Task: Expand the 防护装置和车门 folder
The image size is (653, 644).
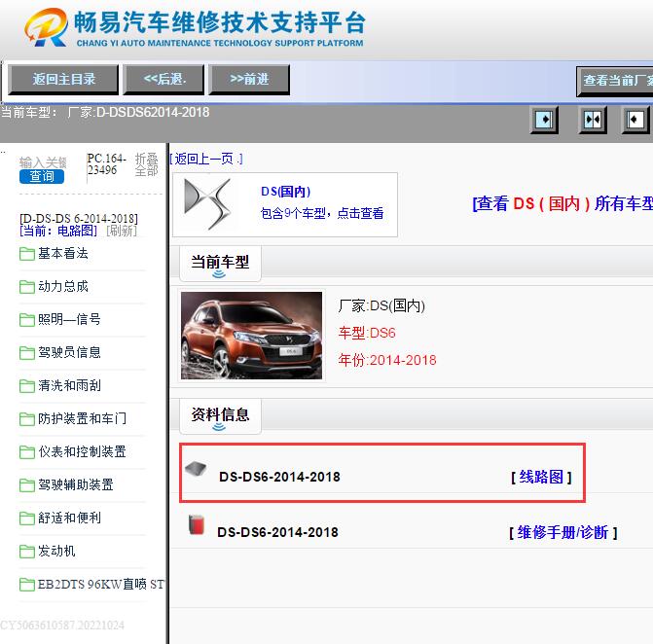Action: (82, 418)
